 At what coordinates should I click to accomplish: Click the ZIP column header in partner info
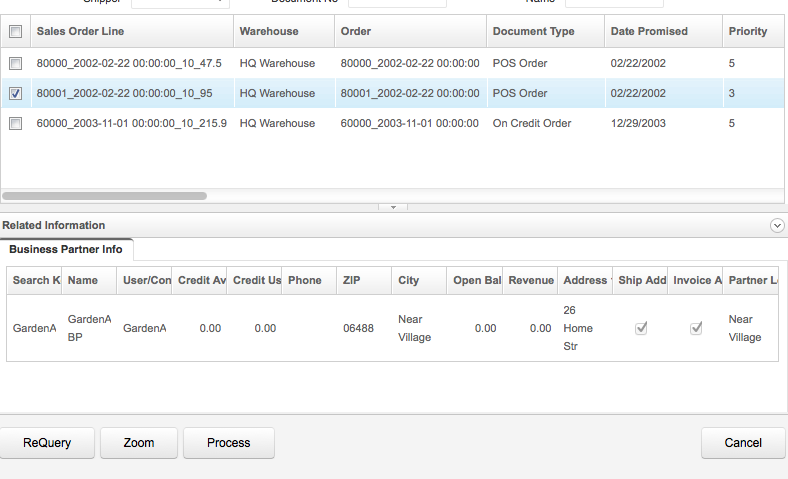351,281
